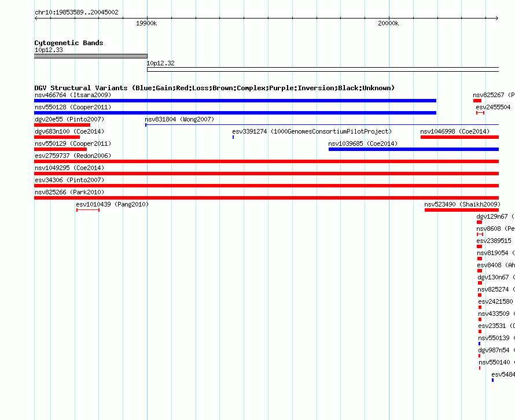Click the esv2421580 red block

pyautogui.click(x=480, y=307)
